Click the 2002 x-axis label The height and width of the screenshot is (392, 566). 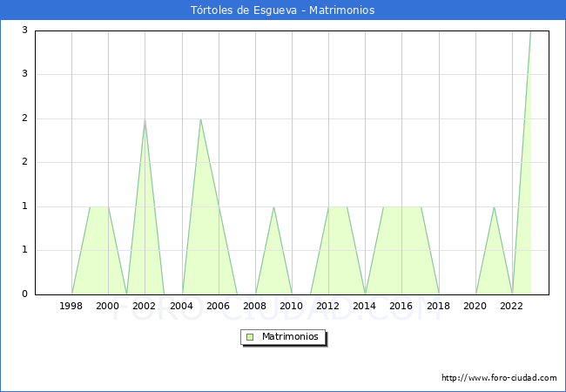(x=144, y=306)
